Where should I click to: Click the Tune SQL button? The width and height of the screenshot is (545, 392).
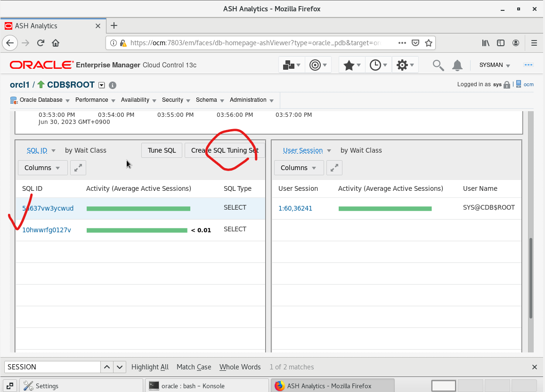[162, 150]
